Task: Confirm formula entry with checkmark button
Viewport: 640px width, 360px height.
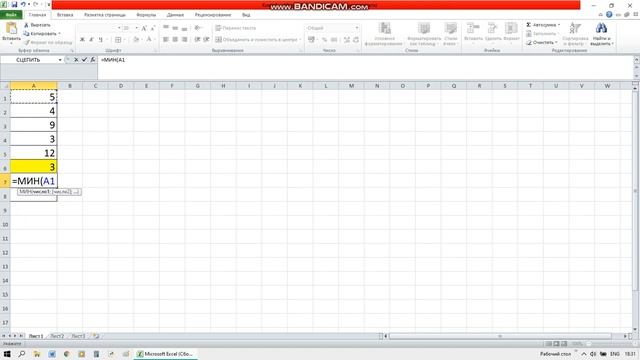Action: [x=84, y=60]
